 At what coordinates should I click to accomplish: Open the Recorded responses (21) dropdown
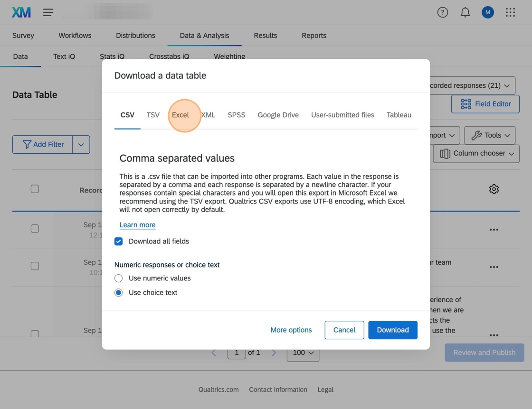472,86
